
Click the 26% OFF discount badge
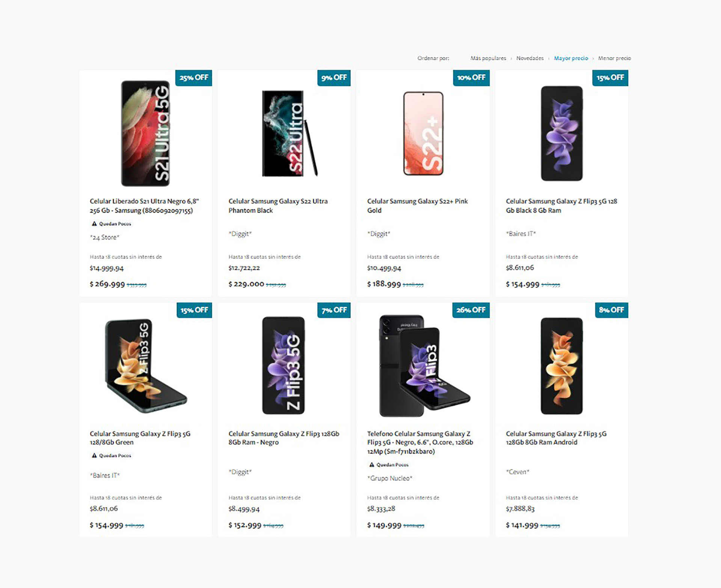point(471,310)
